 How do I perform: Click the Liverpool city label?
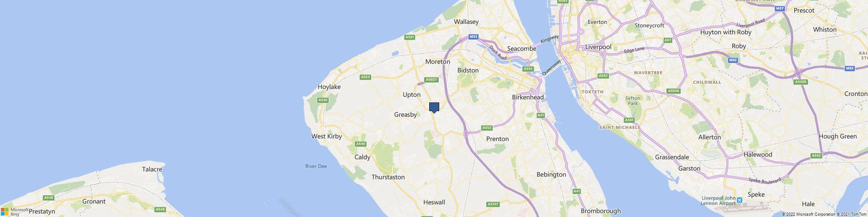tap(598, 47)
